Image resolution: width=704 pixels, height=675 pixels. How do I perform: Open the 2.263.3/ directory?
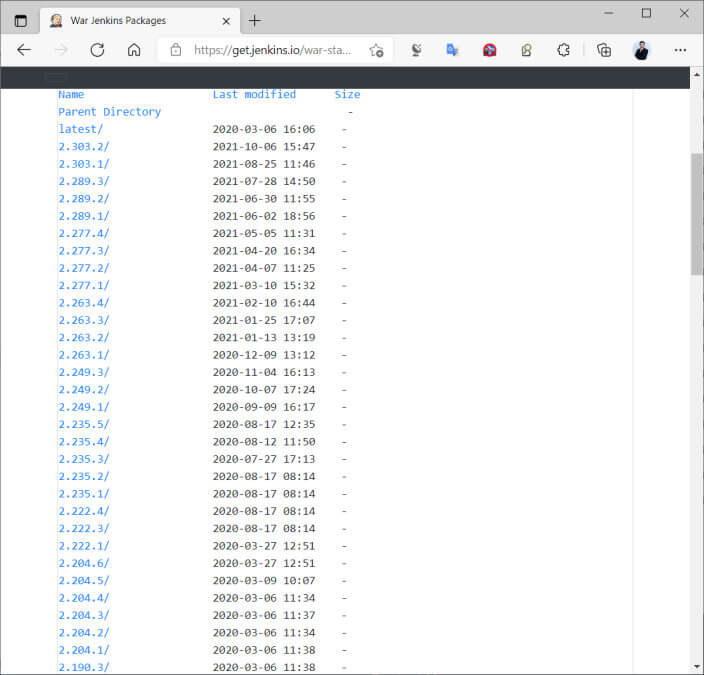pos(84,320)
